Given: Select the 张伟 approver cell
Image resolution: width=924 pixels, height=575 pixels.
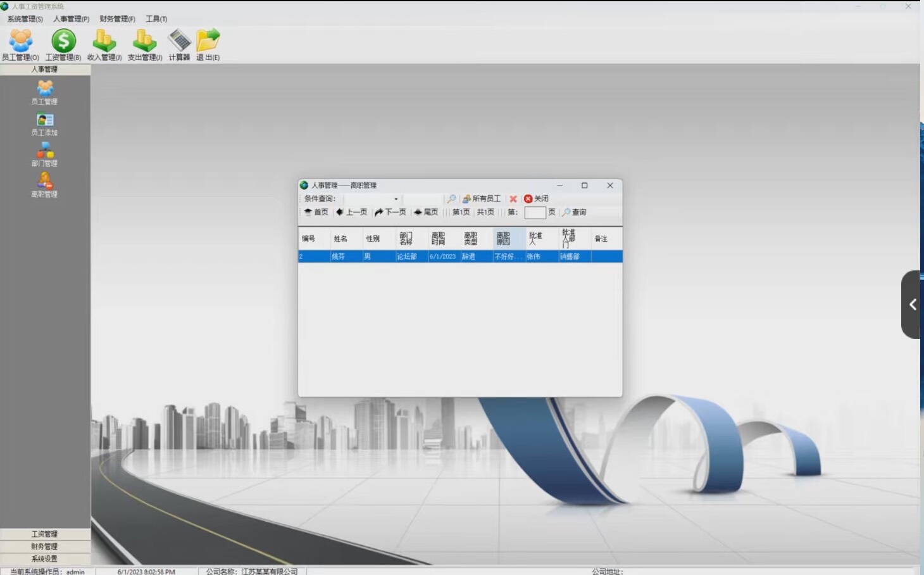Looking at the screenshot, I should [x=542, y=256].
